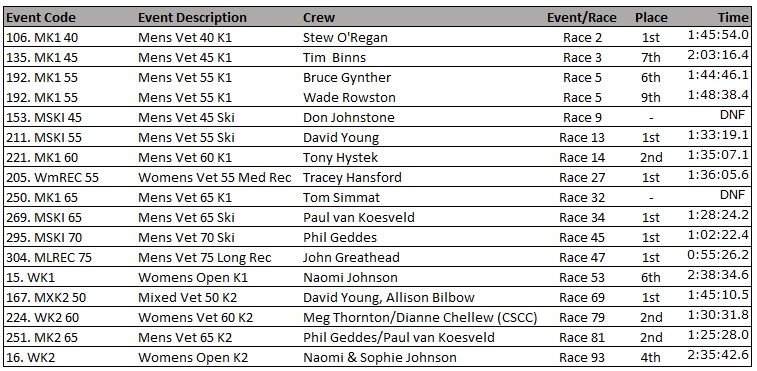This screenshot has height=371, width=757.
Task: Click the Event Code column header
Action: point(41,18)
